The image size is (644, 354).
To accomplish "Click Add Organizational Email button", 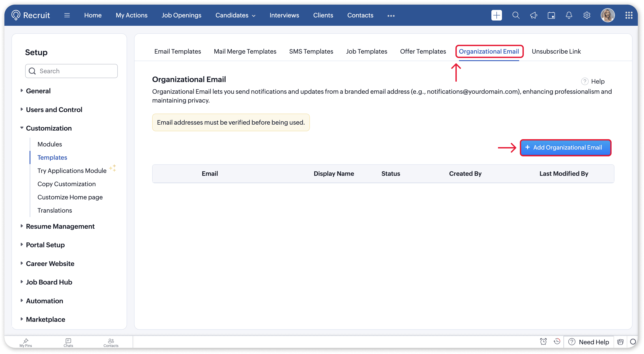I will click(x=565, y=148).
